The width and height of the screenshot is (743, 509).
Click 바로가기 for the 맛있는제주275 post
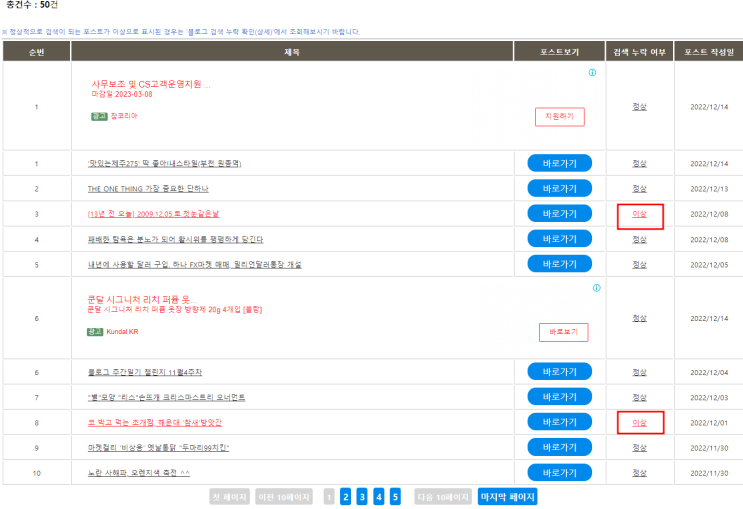point(560,164)
